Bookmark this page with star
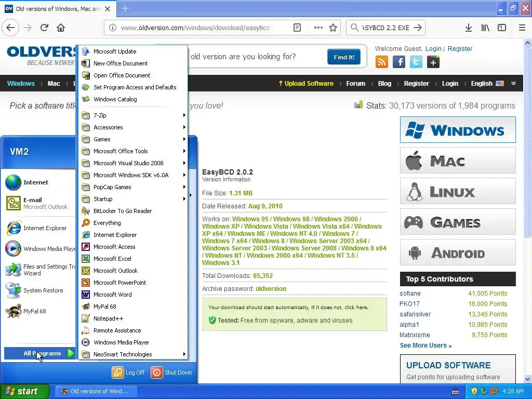 pos(333,28)
